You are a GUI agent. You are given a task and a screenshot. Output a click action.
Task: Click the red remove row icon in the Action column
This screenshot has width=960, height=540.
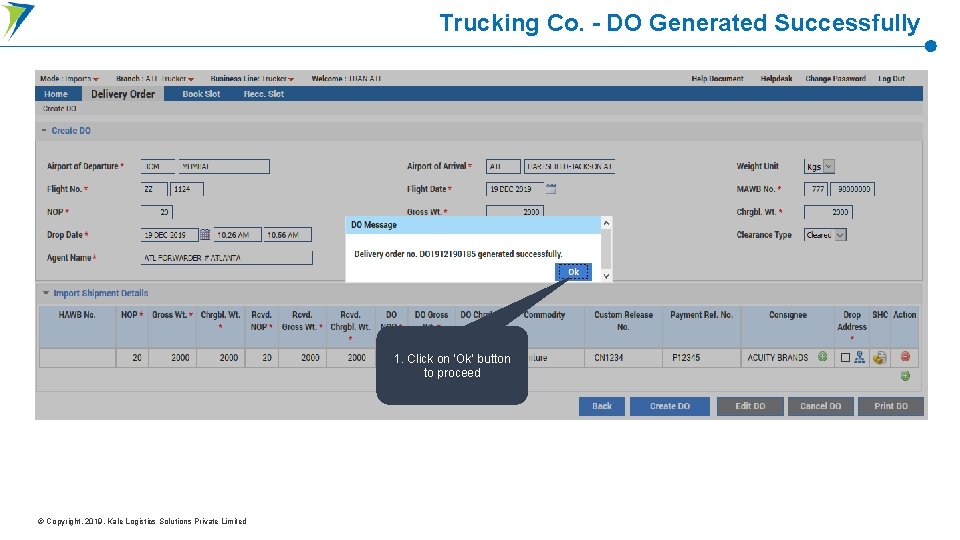tap(905, 356)
